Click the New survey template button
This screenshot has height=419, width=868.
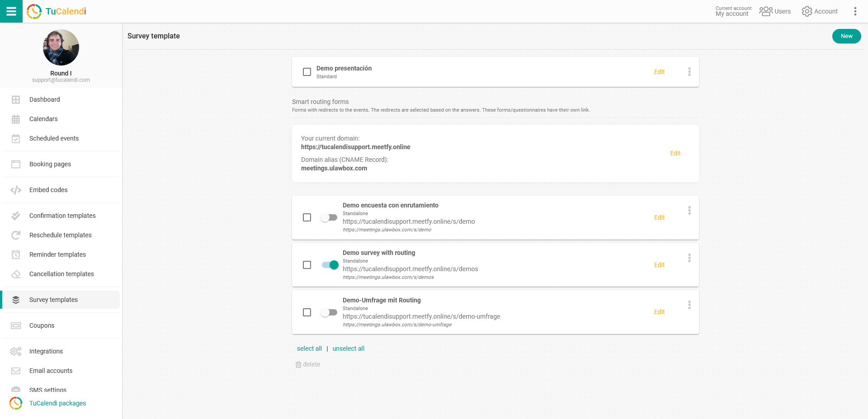click(x=846, y=36)
